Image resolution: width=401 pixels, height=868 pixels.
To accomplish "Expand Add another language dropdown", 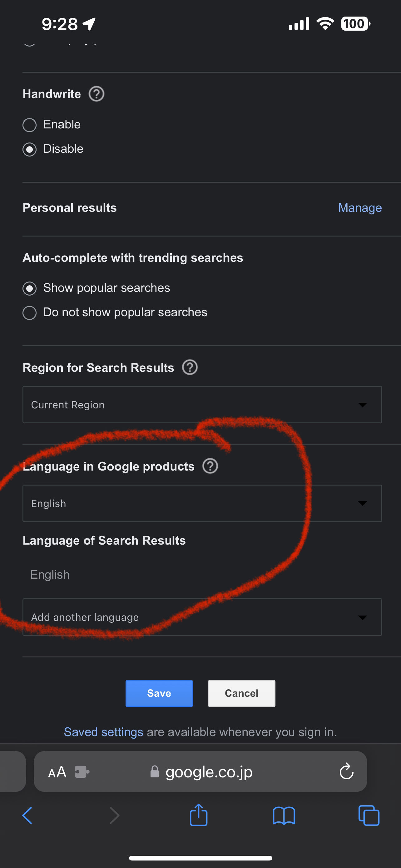I will coord(202,617).
